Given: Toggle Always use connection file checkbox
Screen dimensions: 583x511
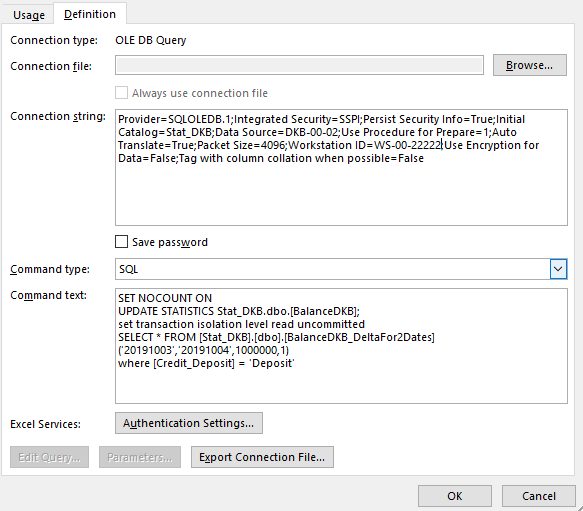Looking at the screenshot, I should pos(122,93).
